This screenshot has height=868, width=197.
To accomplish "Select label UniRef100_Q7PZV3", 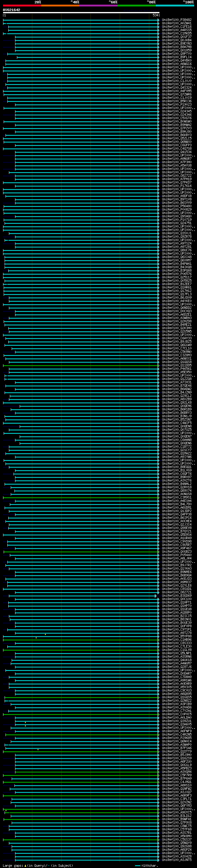I will 177,128.
